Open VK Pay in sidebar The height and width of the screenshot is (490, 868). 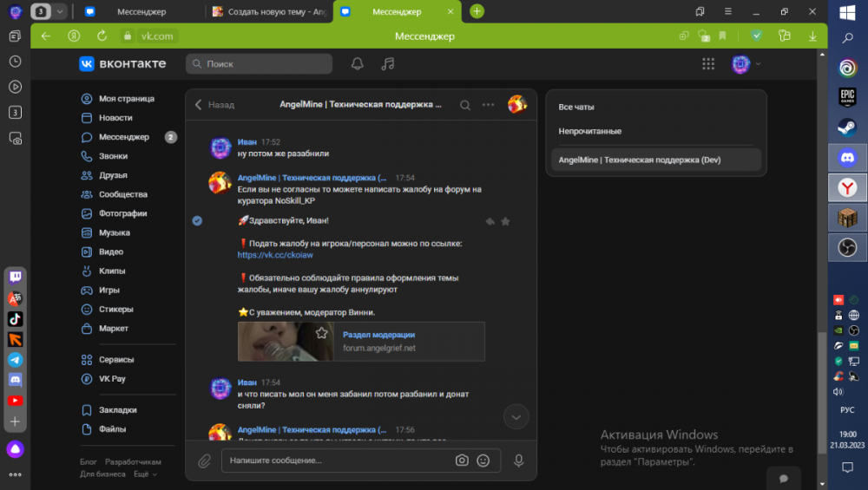pyautogui.click(x=112, y=379)
